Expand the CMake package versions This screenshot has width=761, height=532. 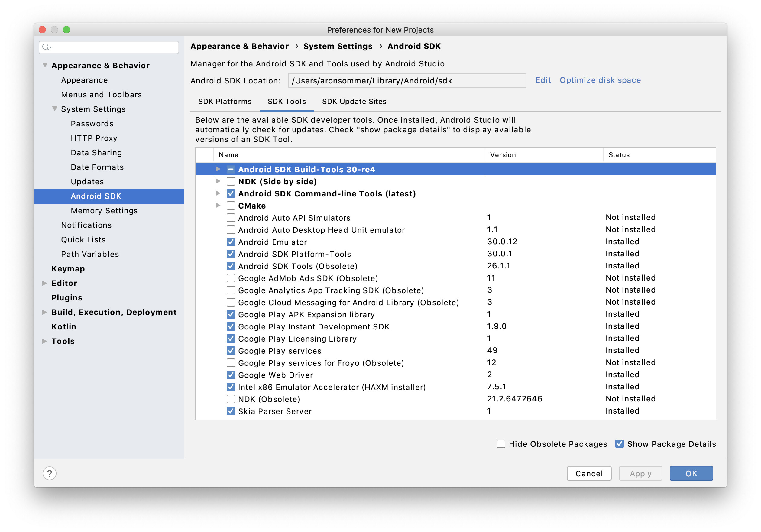pos(218,206)
